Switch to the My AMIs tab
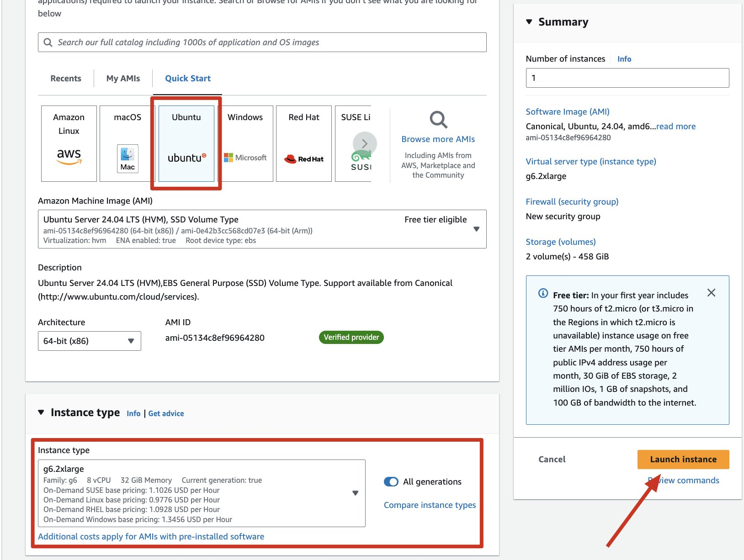 123,79
